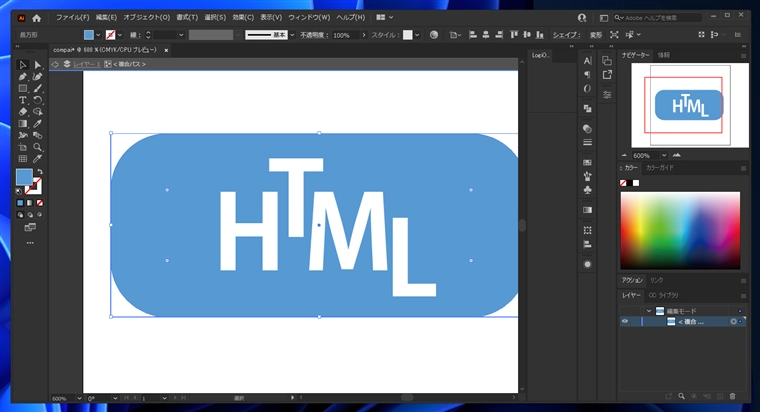The width and height of the screenshot is (760, 412).
Task: Click the Shape link in control bar
Action: (566, 35)
